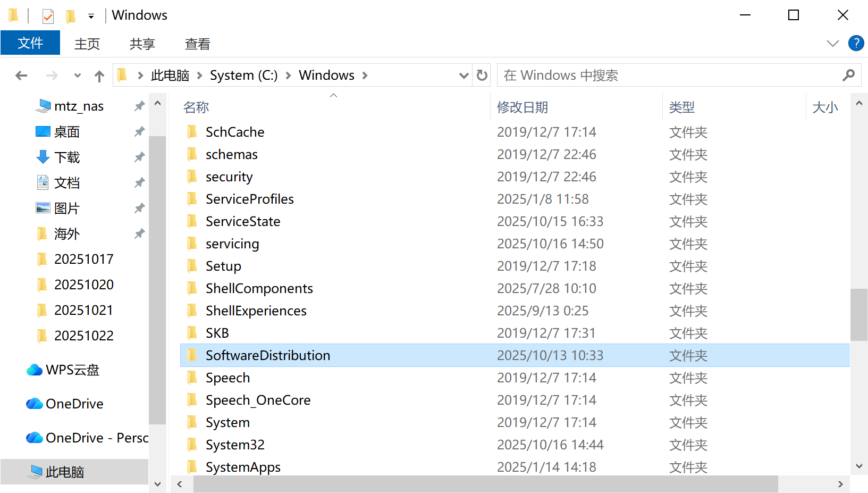Open OneDrive in the navigation pane
868x493 pixels.
coord(74,404)
